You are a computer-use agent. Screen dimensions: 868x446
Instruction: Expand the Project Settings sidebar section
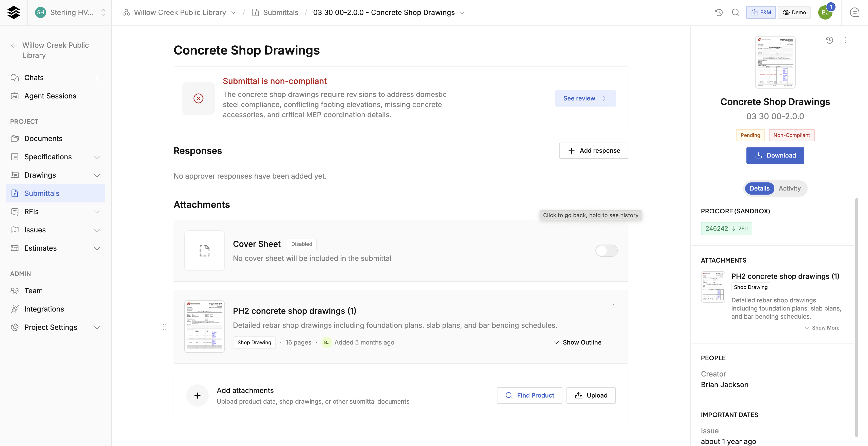[97, 328]
